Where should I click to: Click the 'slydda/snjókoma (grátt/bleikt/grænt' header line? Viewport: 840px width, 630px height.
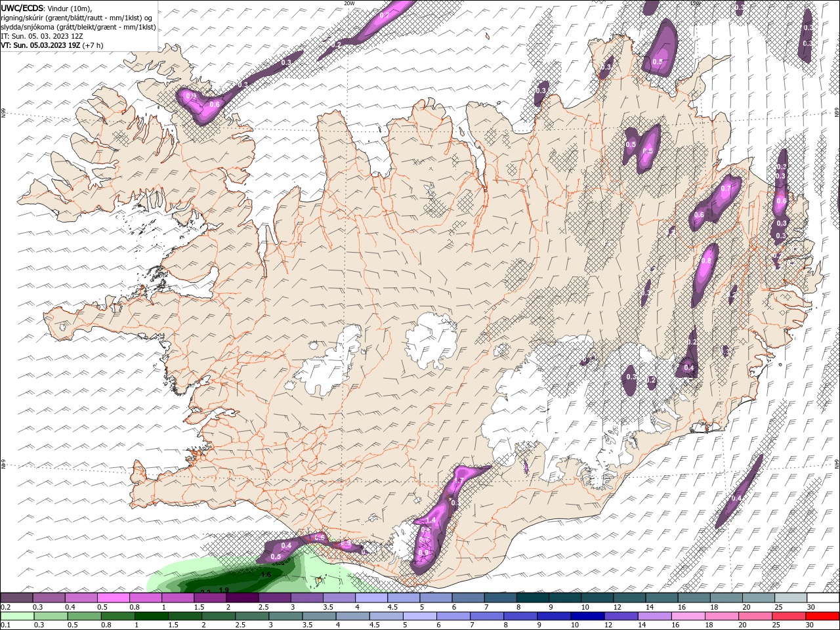click(x=79, y=27)
